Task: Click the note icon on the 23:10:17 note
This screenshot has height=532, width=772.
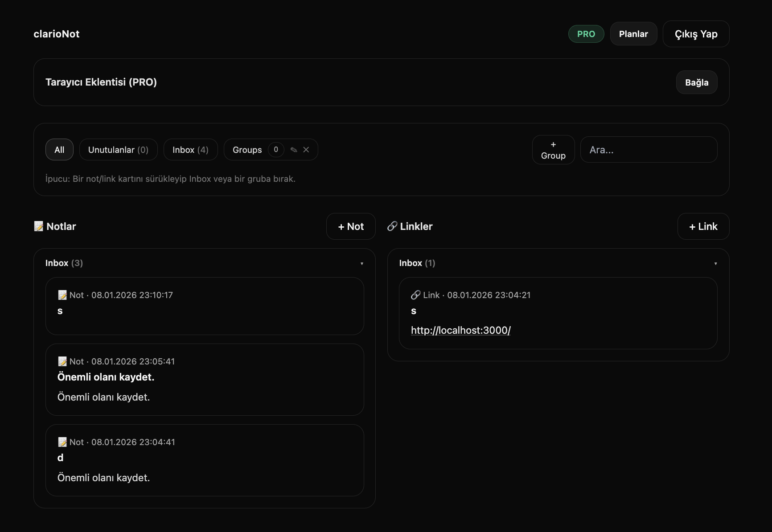Action: pos(62,295)
